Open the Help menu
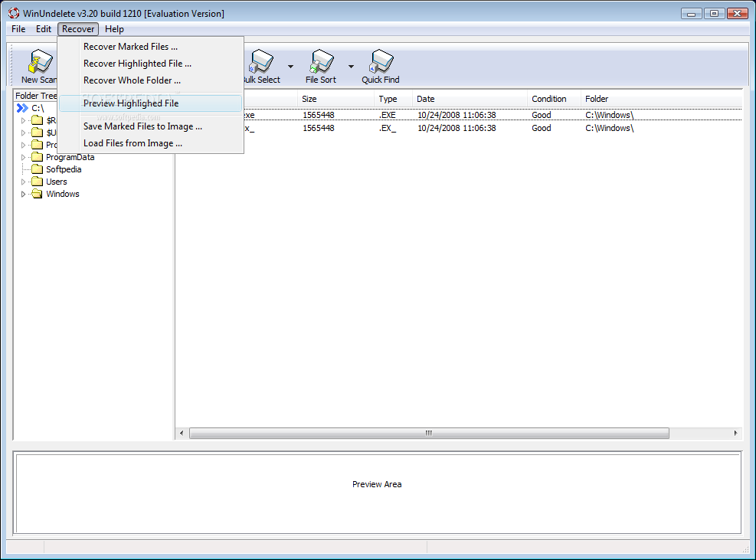Screen dimensions: 756x560 pyautogui.click(x=114, y=29)
